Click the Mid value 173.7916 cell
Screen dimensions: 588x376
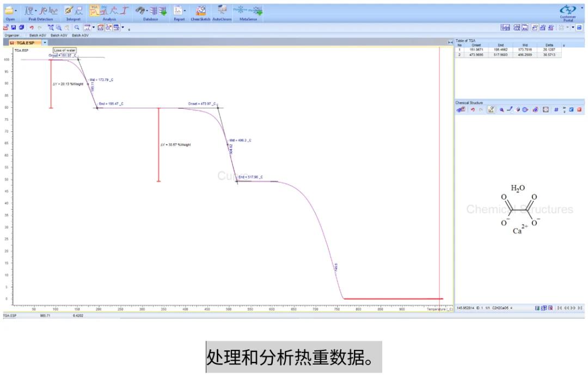point(525,50)
